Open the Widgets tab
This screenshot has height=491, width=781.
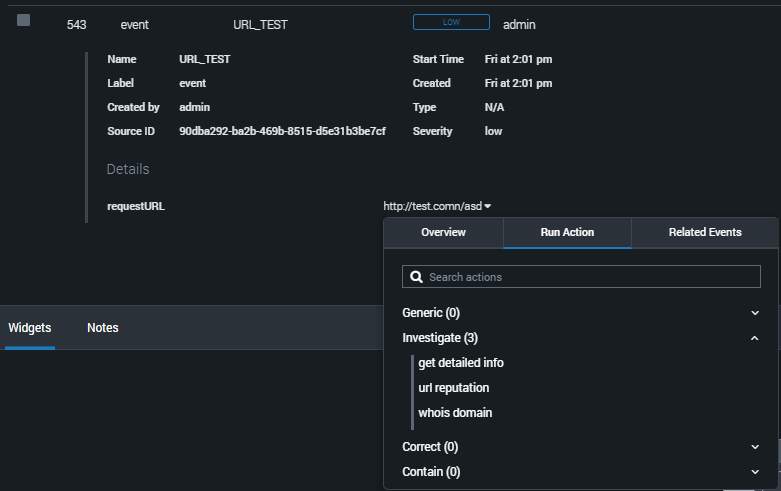[30, 328]
